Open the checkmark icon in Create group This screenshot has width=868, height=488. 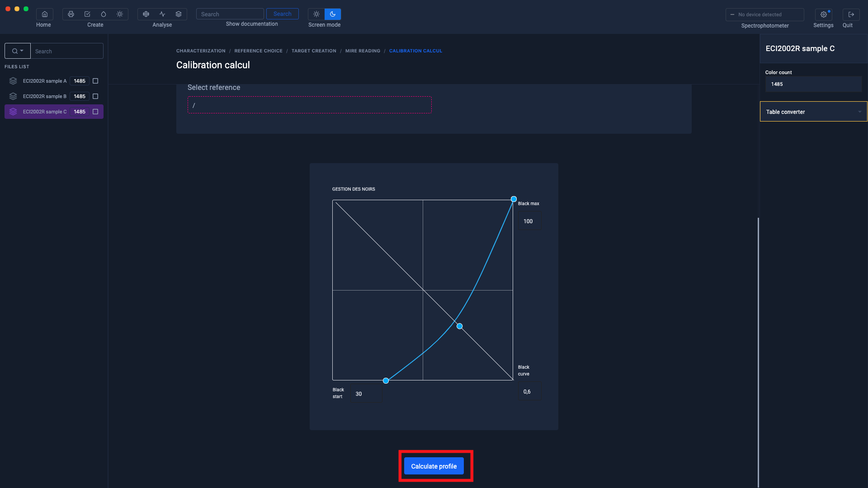pos(87,14)
